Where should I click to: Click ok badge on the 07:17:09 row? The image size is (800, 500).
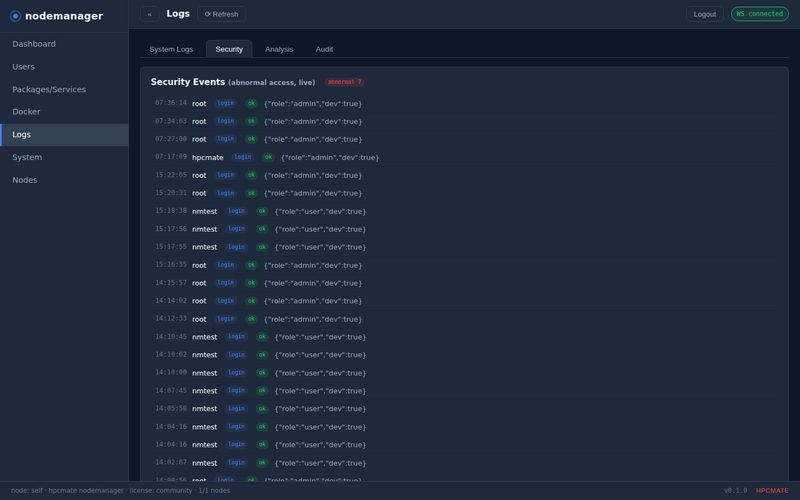click(268, 157)
